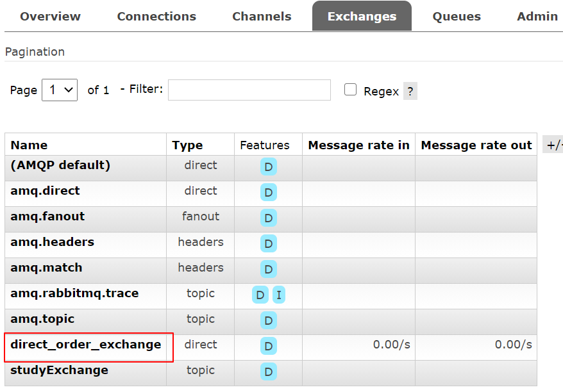This screenshot has height=392, width=563.
Task: Switch to the Connections tab
Action: pos(156,17)
